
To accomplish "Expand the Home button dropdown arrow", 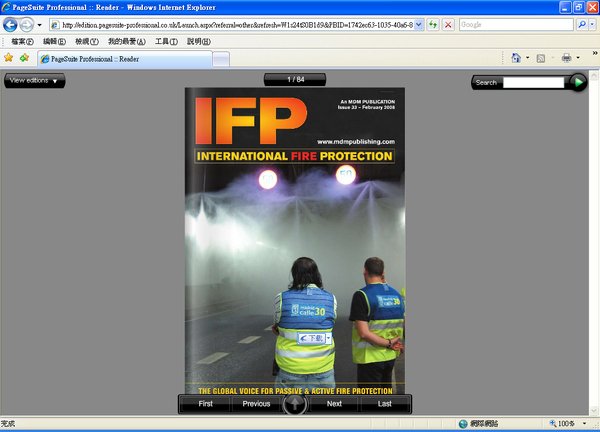I will [527, 58].
